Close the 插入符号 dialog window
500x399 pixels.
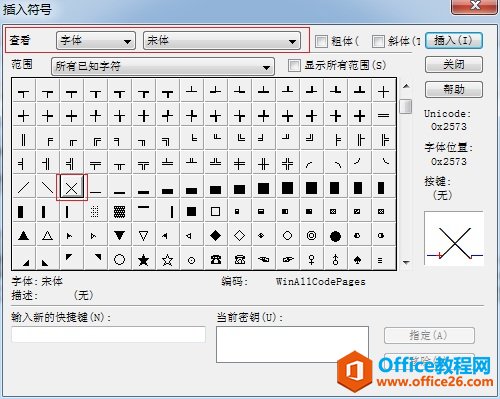474,6
